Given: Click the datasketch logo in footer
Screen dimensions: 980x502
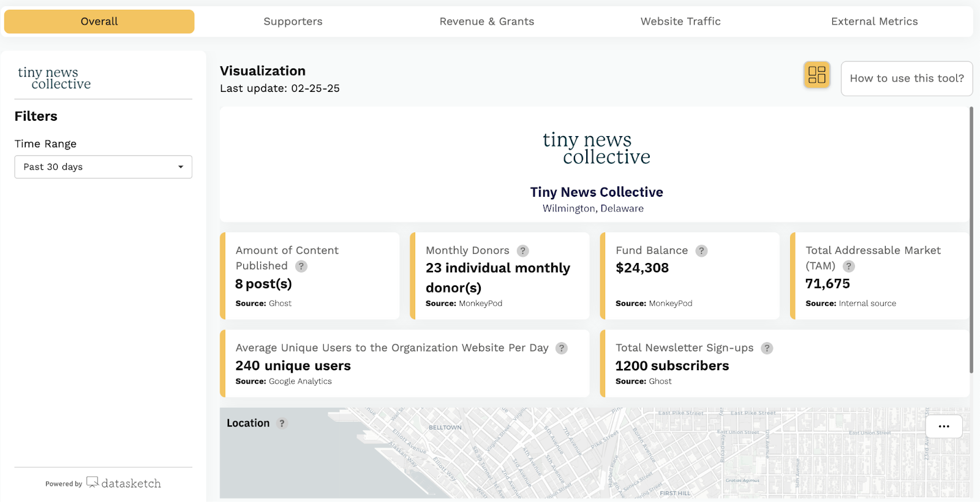Looking at the screenshot, I should 124,483.
